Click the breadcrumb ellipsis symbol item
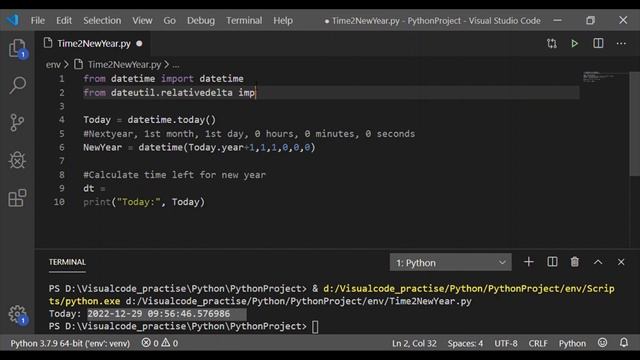This screenshot has height=360, width=640. coord(176,65)
